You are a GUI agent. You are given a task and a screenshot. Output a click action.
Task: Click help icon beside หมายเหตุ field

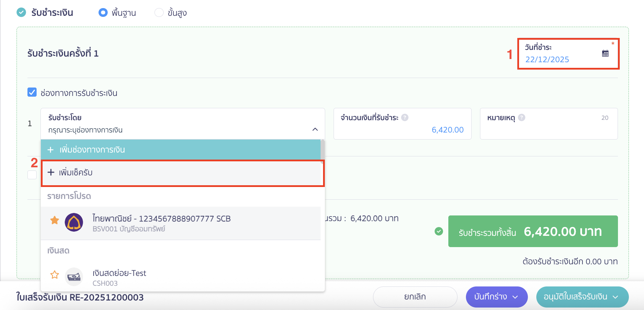pyautogui.click(x=522, y=117)
